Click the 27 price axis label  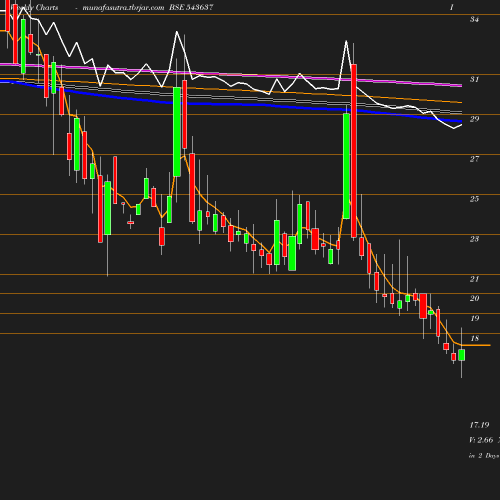coord(474,159)
